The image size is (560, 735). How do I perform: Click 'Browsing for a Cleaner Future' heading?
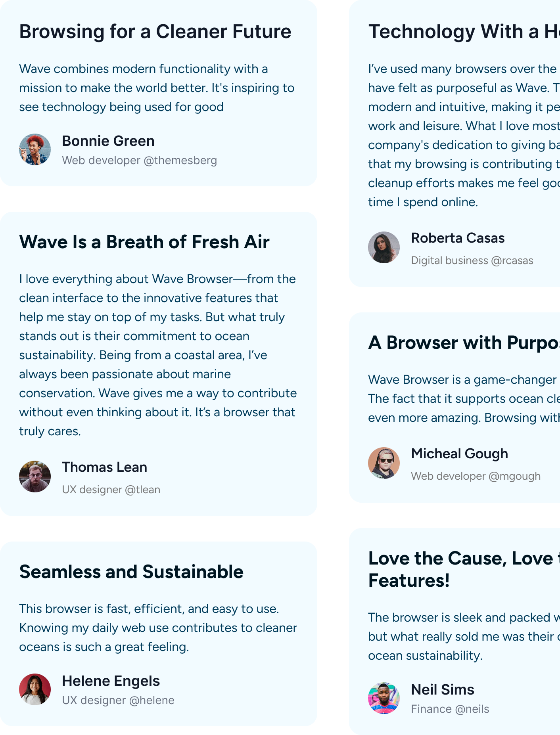(x=155, y=32)
